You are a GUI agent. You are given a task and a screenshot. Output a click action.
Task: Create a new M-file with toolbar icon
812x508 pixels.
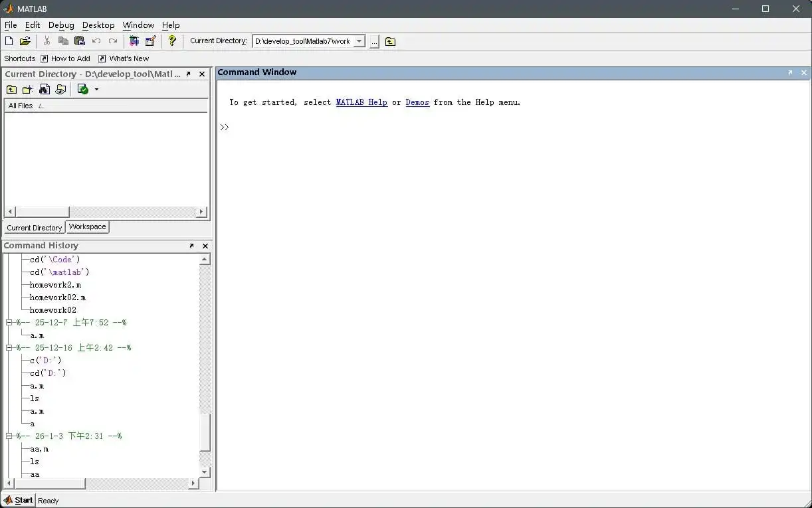point(9,41)
